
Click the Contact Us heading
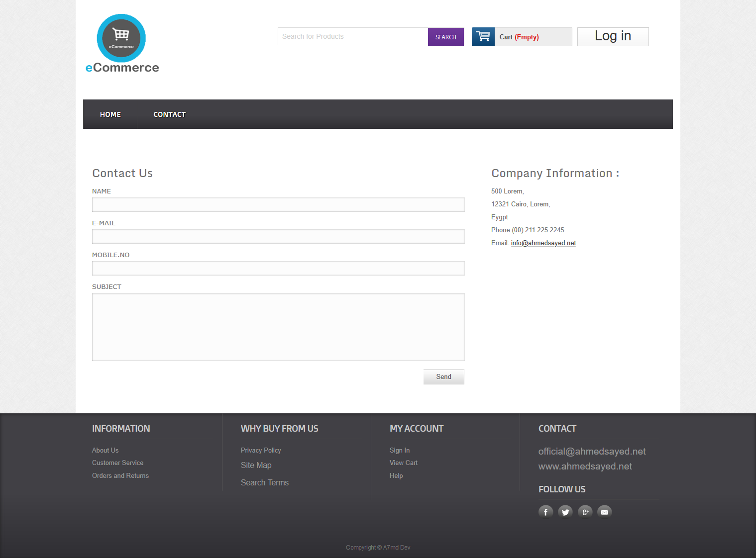[x=122, y=173]
